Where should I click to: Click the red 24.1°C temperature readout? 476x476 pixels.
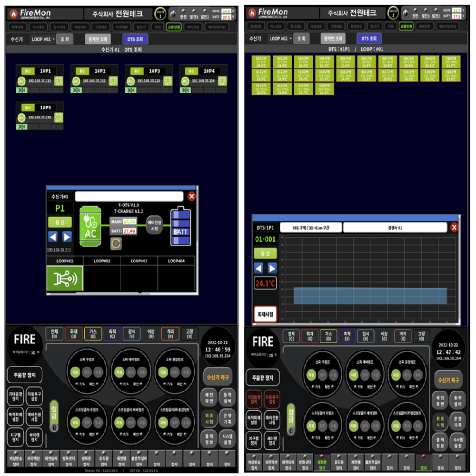[265, 284]
